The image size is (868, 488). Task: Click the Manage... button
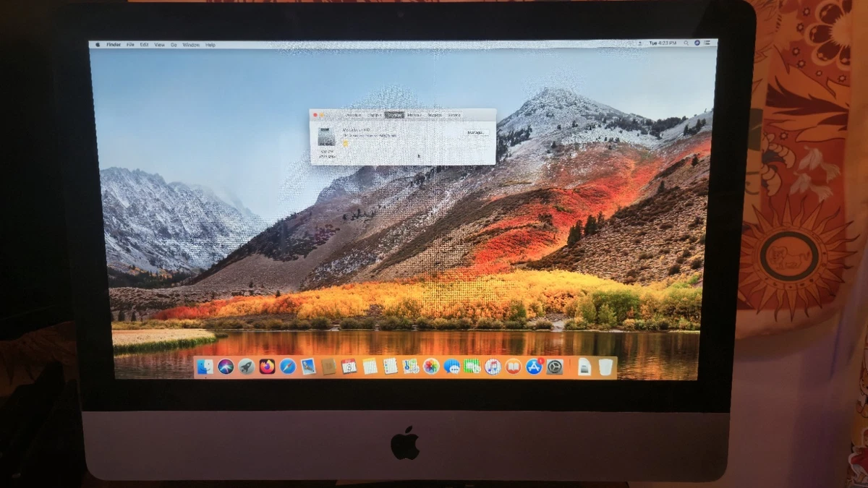coord(476,133)
